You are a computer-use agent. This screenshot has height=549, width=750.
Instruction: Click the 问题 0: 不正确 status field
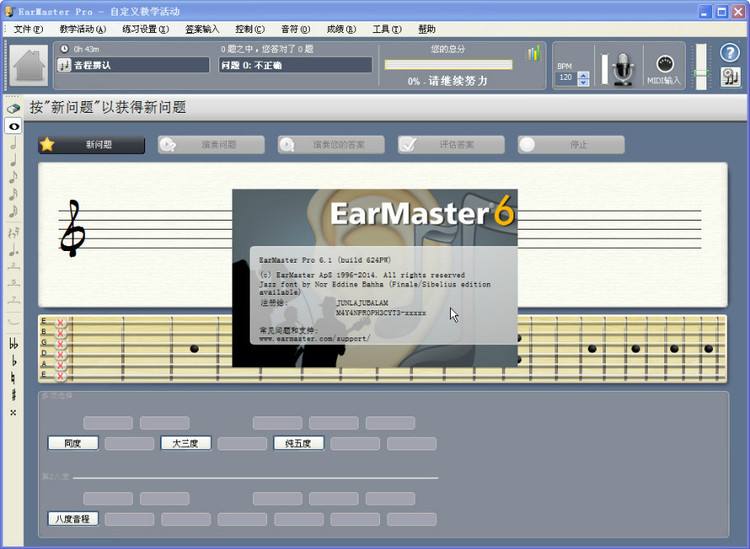[296, 65]
